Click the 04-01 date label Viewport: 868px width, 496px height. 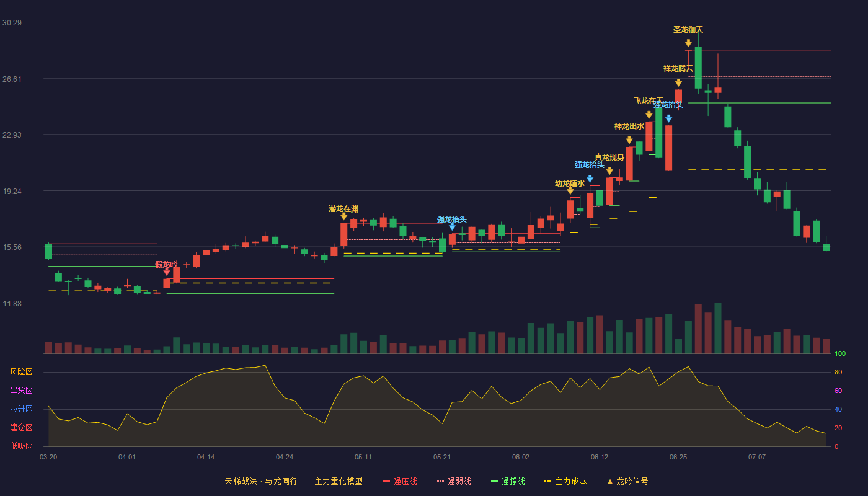click(x=127, y=457)
